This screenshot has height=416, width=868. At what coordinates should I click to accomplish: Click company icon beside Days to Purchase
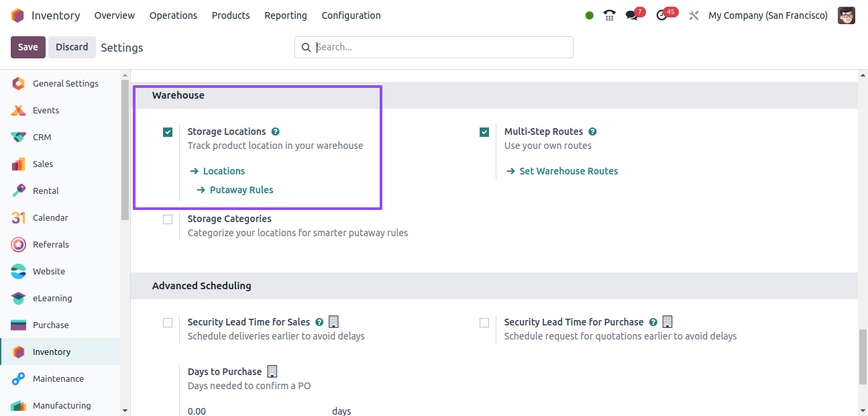coord(272,371)
